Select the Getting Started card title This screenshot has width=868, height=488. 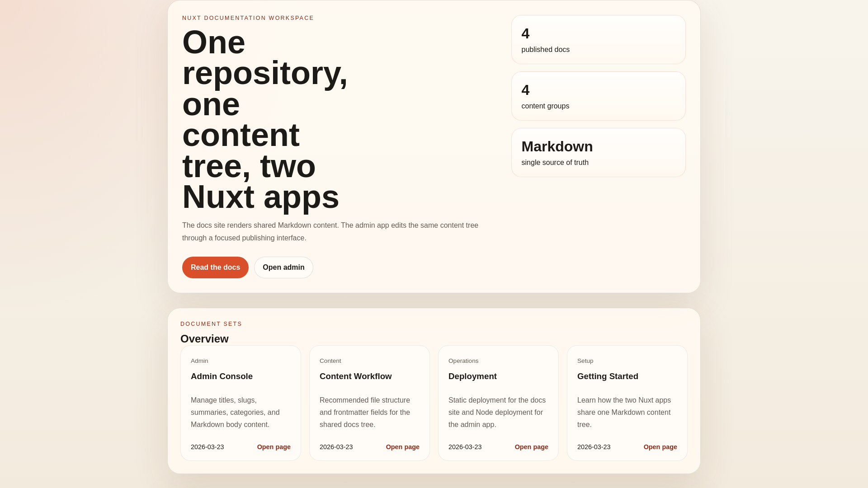(608, 376)
